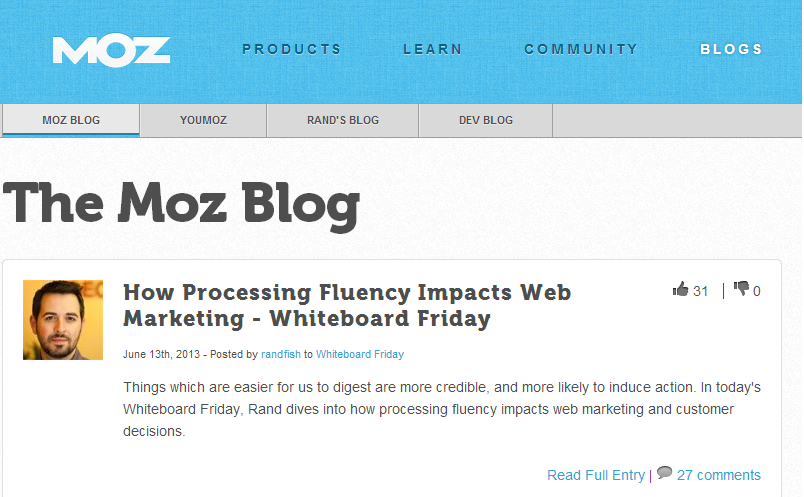
Task: Open the Learn menu
Action: point(433,49)
